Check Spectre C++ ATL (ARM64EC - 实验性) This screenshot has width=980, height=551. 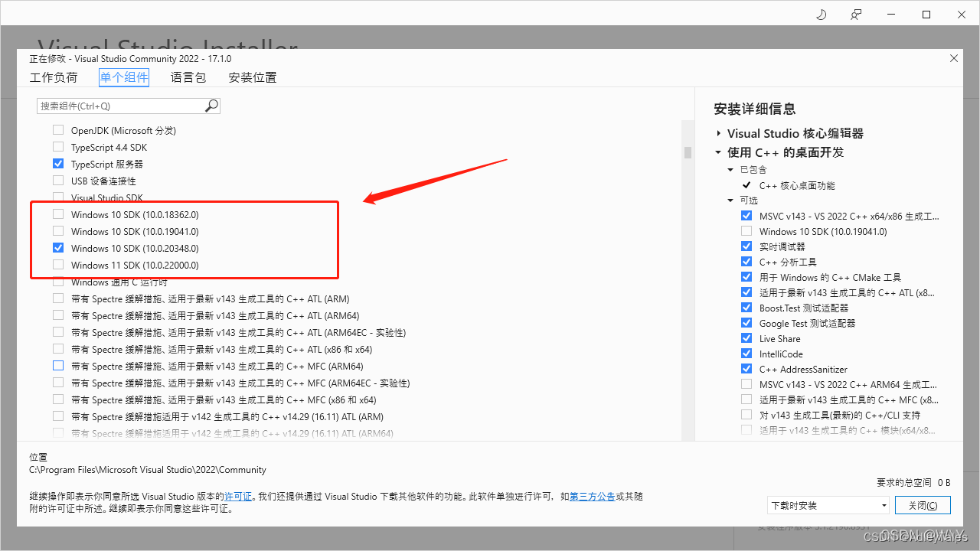[58, 332]
